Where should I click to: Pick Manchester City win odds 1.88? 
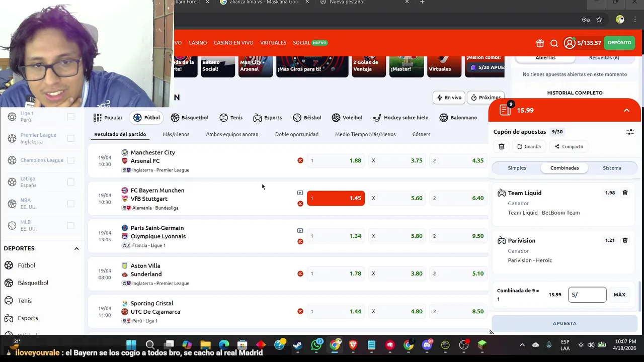(x=336, y=160)
